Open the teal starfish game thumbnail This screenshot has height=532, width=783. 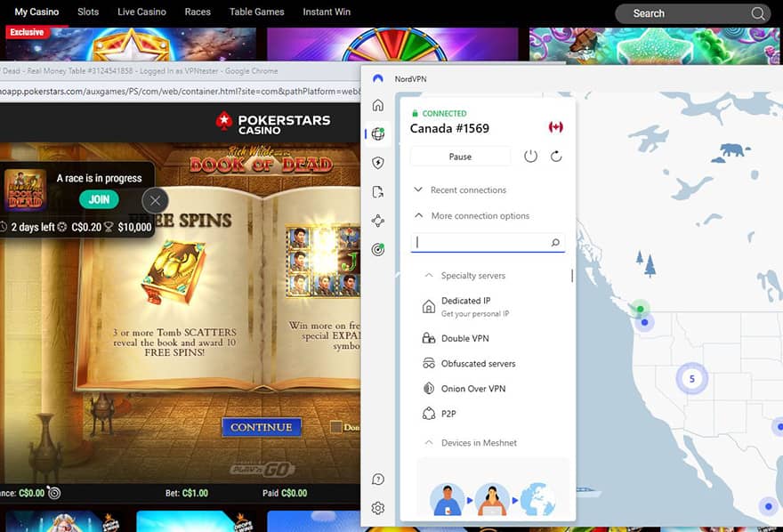[654, 46]
